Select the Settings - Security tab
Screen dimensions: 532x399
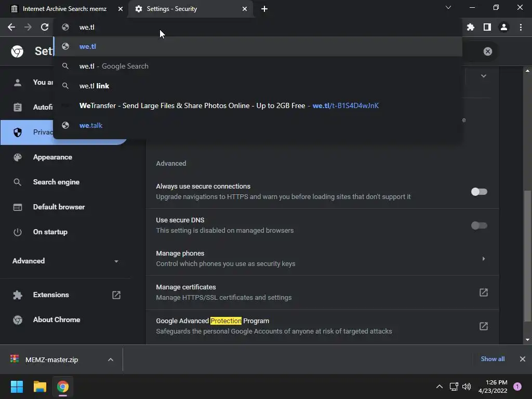coord(190,9)
